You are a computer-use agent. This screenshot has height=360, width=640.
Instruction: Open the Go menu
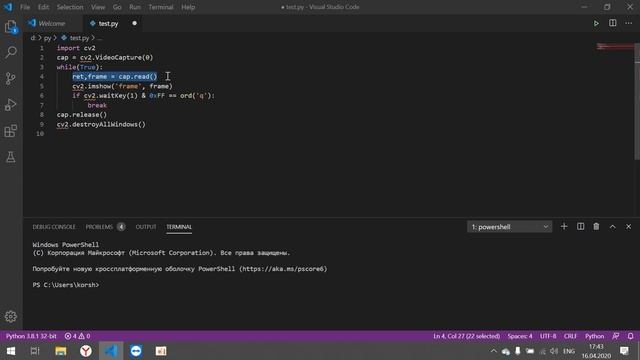(117, 7)
